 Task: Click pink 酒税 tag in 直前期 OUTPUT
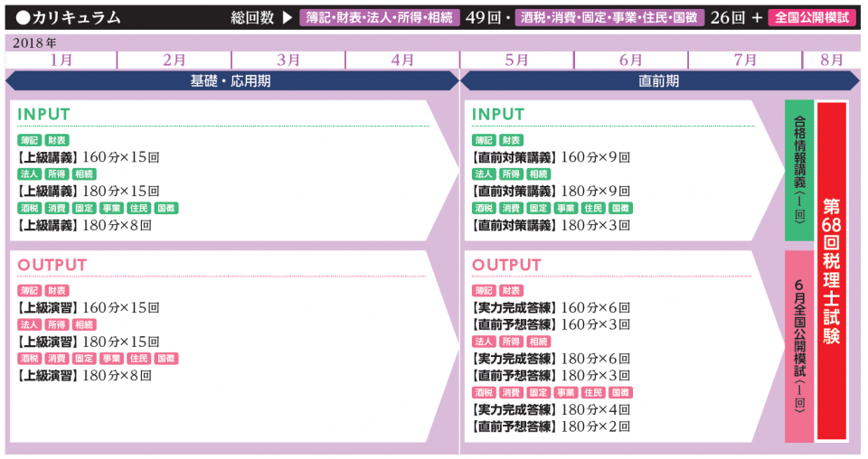[x=485, y=392]
